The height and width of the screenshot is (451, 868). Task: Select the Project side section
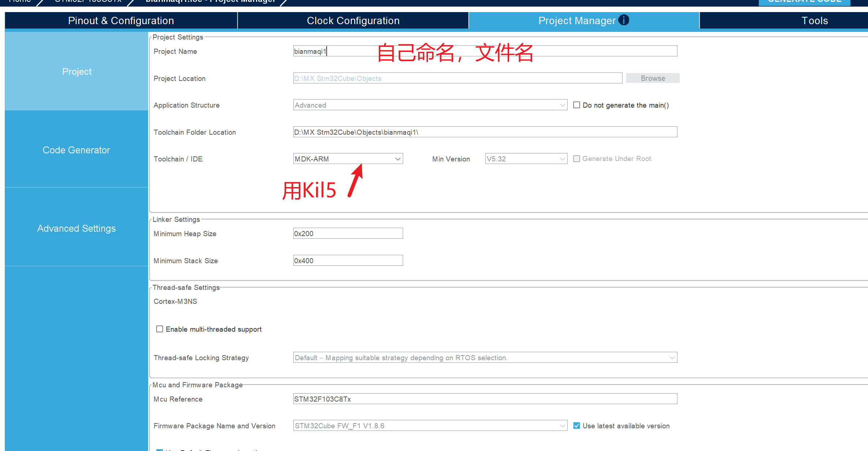76,71
